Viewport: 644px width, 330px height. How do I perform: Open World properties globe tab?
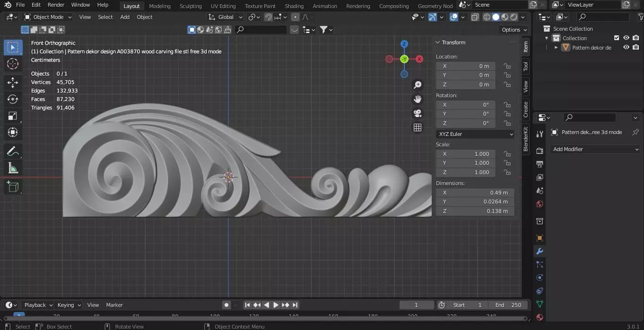click(540, 204)
